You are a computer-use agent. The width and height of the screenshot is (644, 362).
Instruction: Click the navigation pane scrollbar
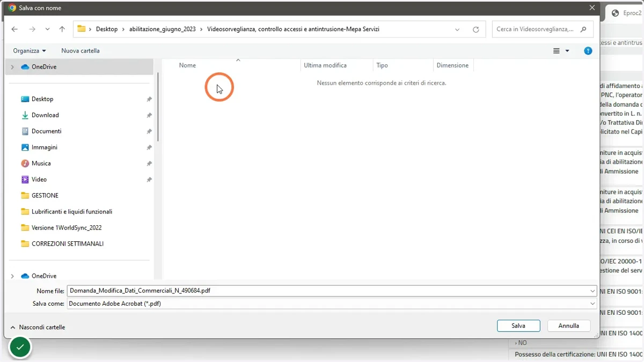pos(158,107)
